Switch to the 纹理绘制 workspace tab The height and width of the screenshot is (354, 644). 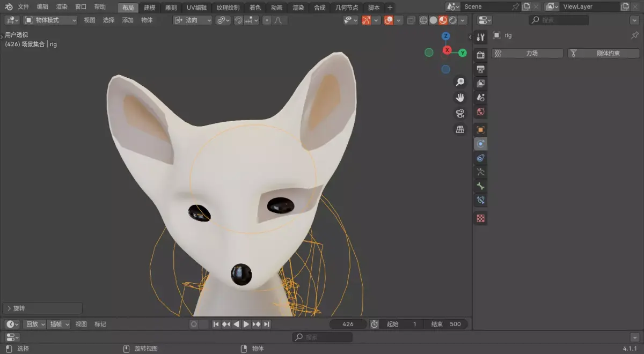(228, 8)
